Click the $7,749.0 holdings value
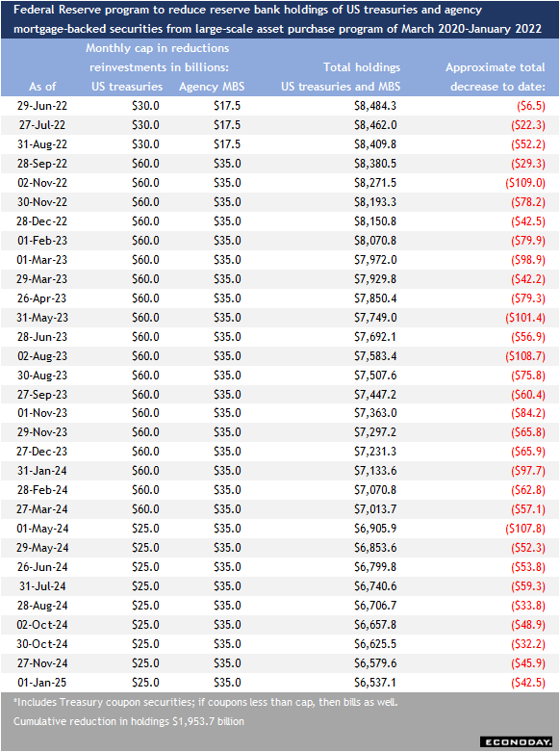This screenshot has height=752, width=560. (375, 318)
